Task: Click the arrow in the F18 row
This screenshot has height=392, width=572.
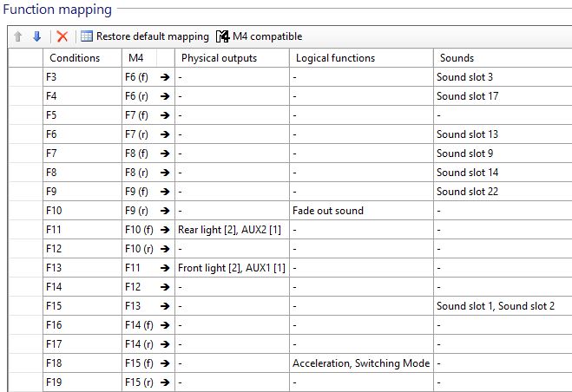Action: coord(165,363)
